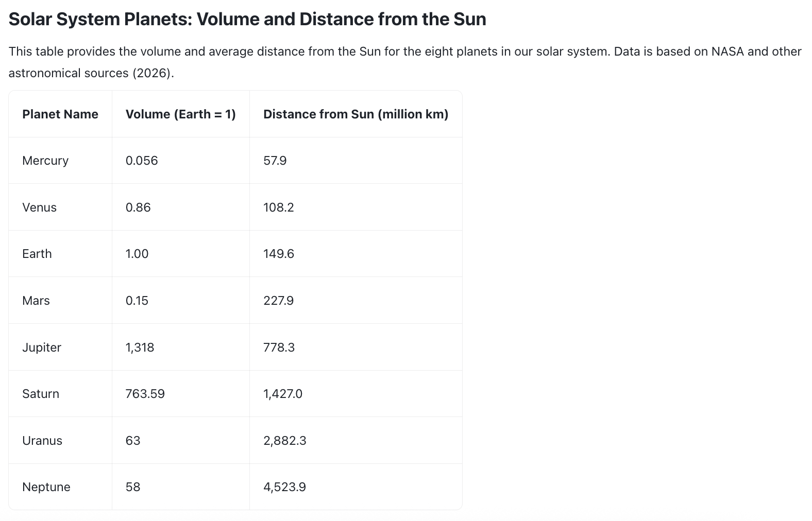Click the Jupiter planet cell
The width and height of the screenshot is (812, 521).
pyautogui.click(x=41, y=348)
